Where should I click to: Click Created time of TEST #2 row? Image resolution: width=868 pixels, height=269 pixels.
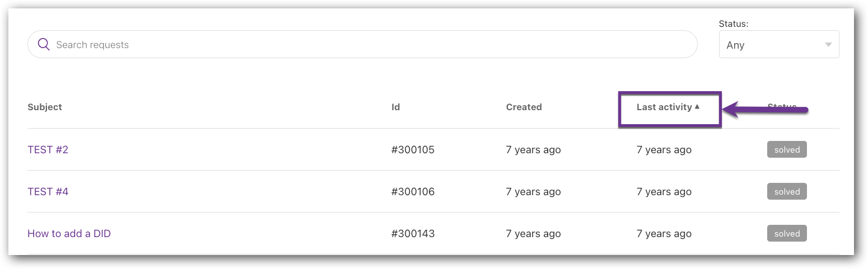point(533,150)
